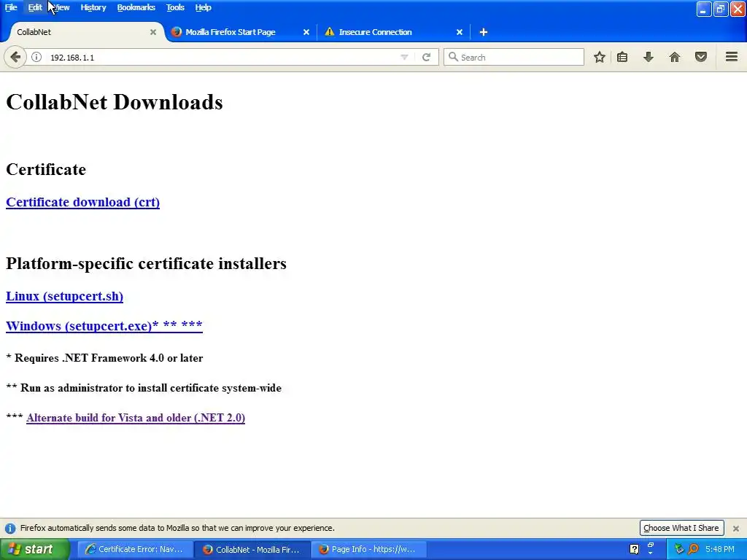Screen dimensions: 747x560
Task: Open a new tab with plus button
Action: [484, 32]
